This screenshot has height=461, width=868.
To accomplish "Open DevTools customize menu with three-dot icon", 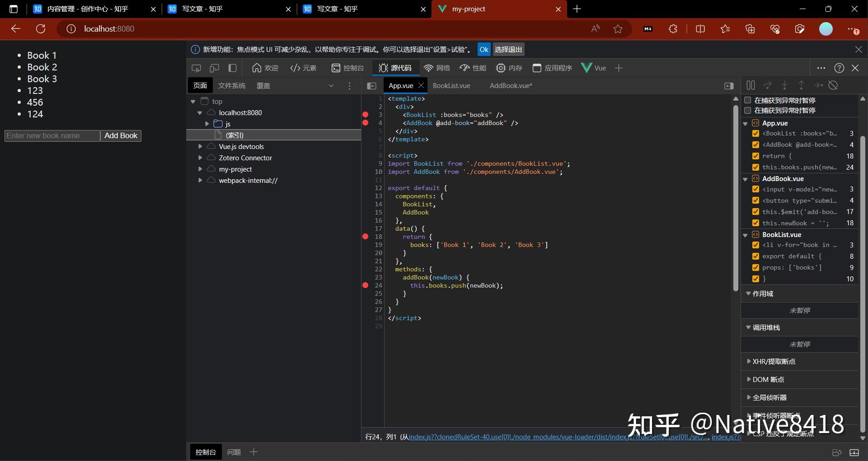I will pos(821,68).
